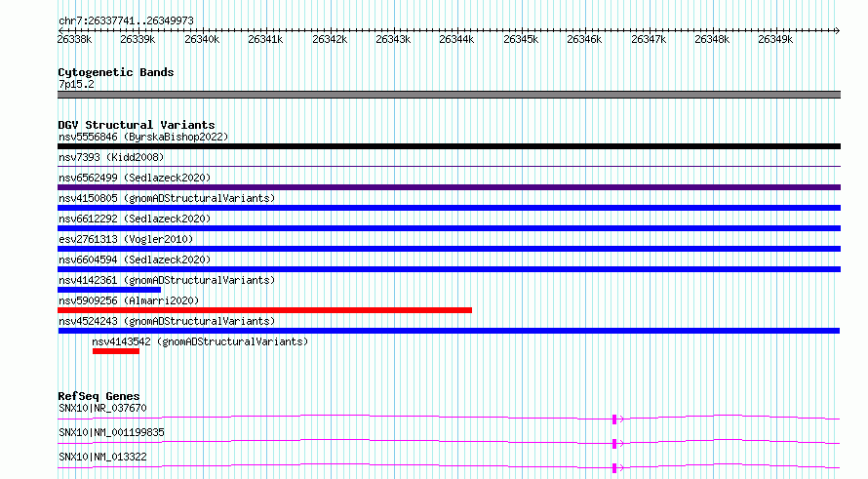Open nsv6612292 (Sedlazeck2020) label
Screen dimensions: 868x479
pos(135,219)
